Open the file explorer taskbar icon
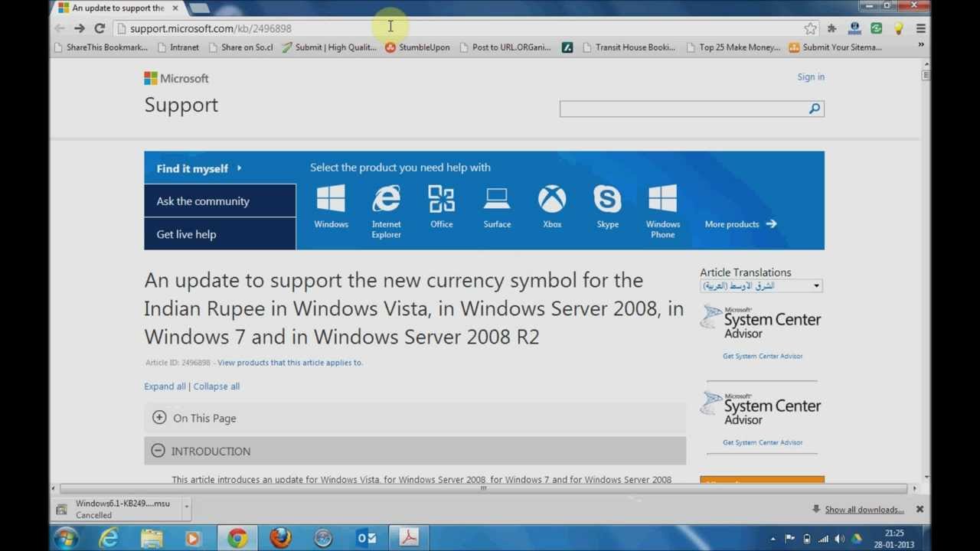 coord(152,539)
